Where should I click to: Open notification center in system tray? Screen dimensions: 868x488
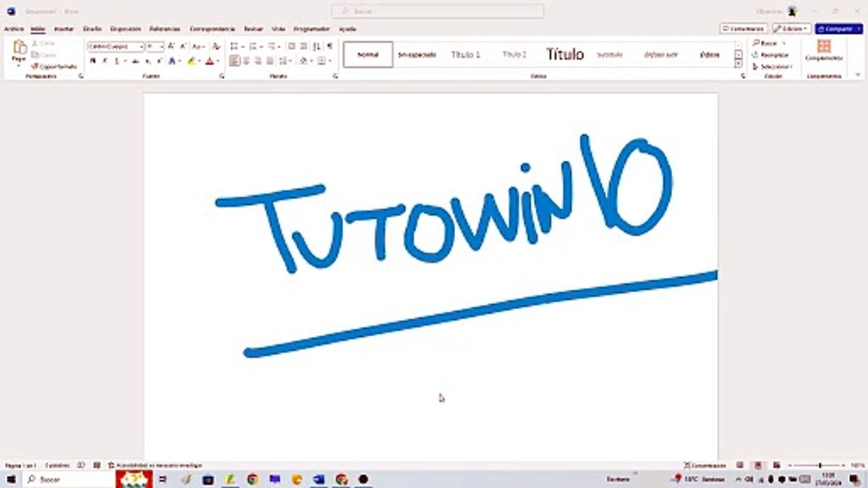(x=854, y=479)
